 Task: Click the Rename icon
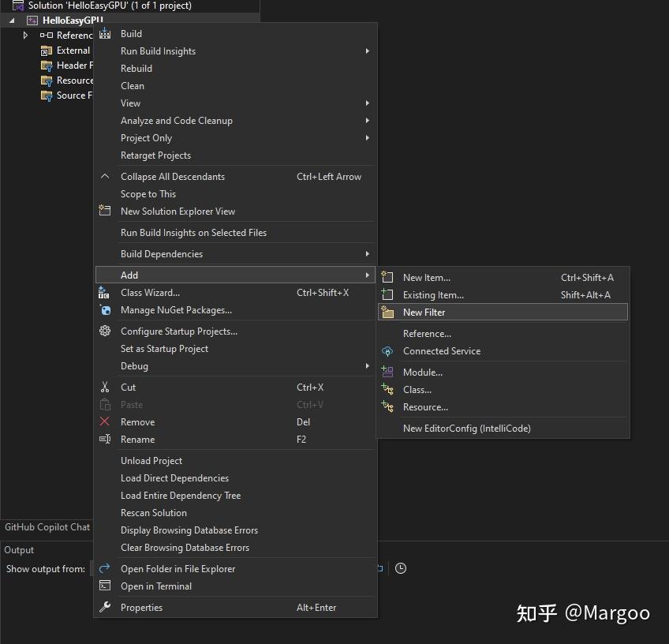pos(105,439)
